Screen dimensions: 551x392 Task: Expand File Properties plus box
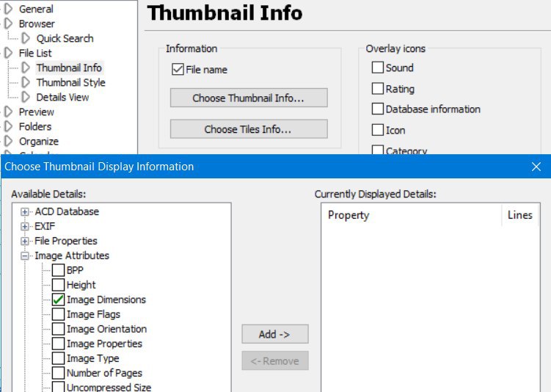tap(25, 242)
